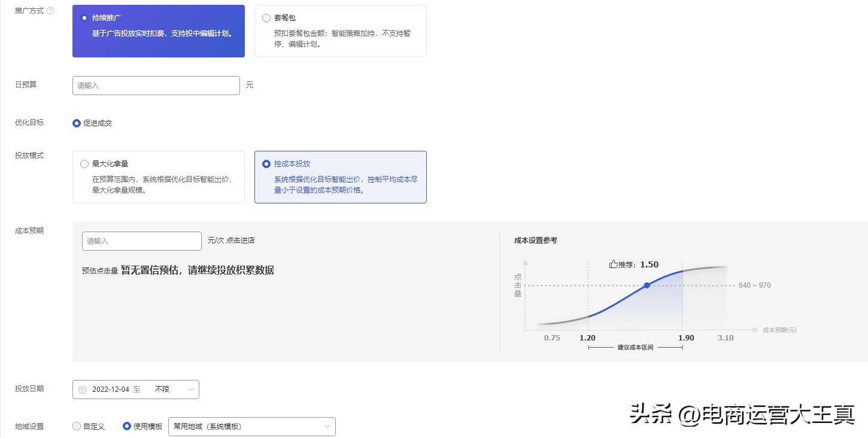Click the 日预算 input field

click(x=156, y=85)
